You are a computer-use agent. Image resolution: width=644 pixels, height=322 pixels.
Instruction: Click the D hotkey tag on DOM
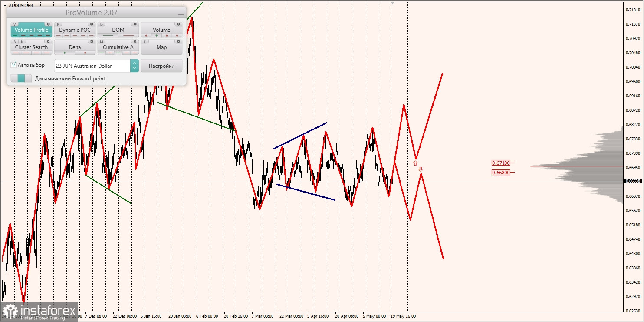[102, 24]
